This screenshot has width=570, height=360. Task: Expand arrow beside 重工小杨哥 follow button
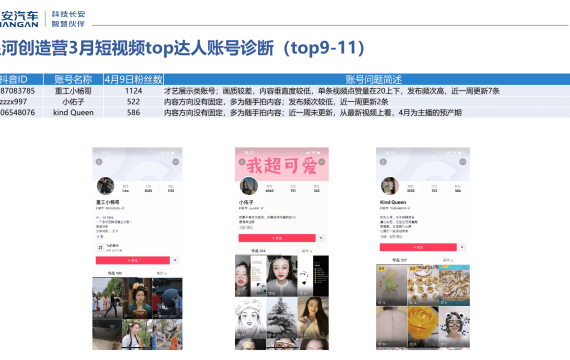pos(175,260)
